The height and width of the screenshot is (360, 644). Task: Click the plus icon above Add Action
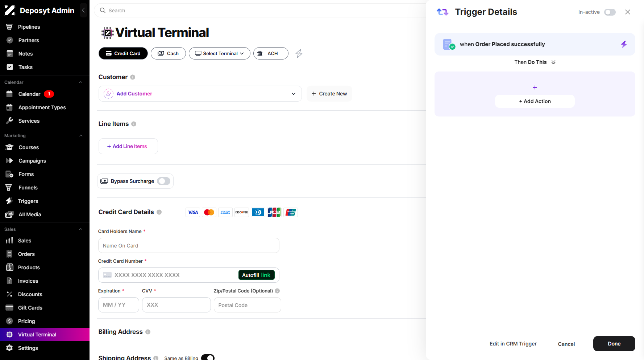[535, 87]
